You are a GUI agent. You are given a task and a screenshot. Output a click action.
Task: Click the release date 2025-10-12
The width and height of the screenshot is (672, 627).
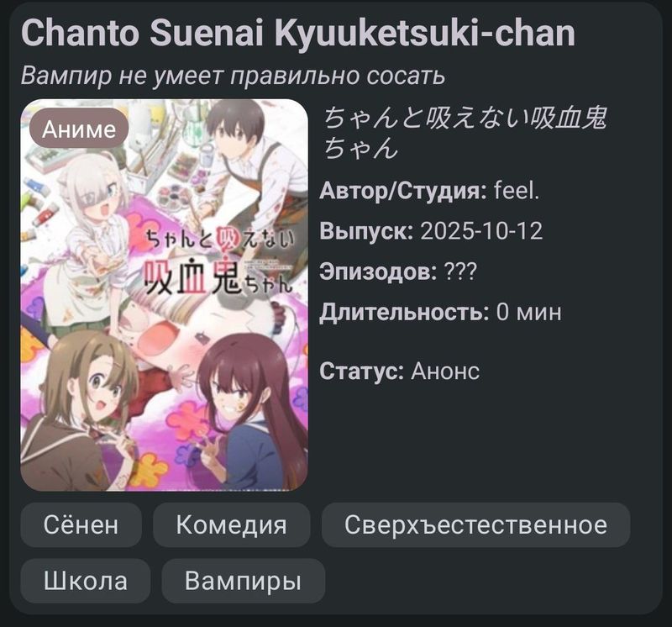point(481,231)
